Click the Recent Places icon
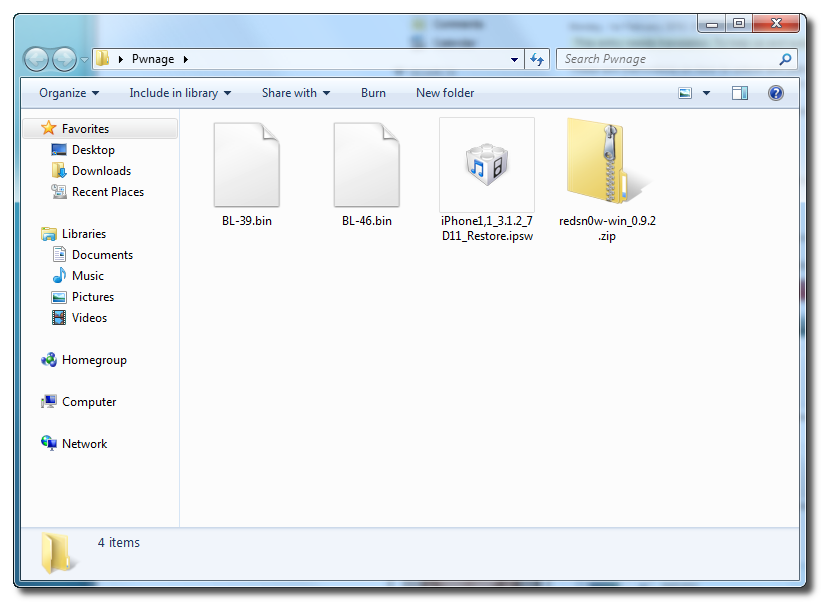Screen dimensions: 821x602 pos(59,192)
